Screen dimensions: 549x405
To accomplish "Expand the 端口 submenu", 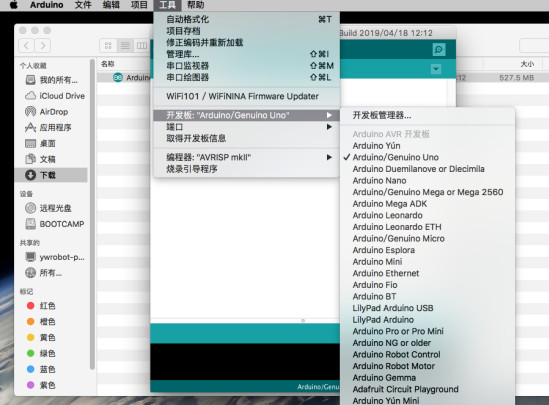I will point(246,127).
